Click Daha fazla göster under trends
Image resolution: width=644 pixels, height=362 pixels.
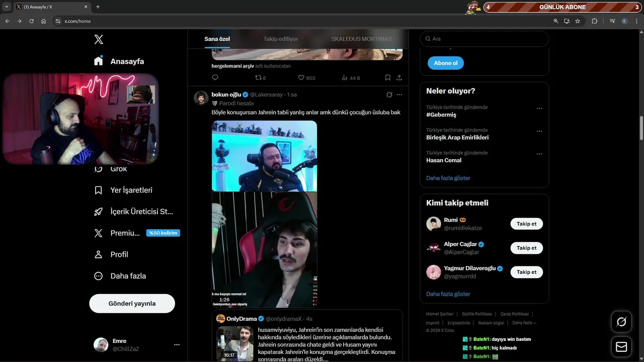[448, 178]
